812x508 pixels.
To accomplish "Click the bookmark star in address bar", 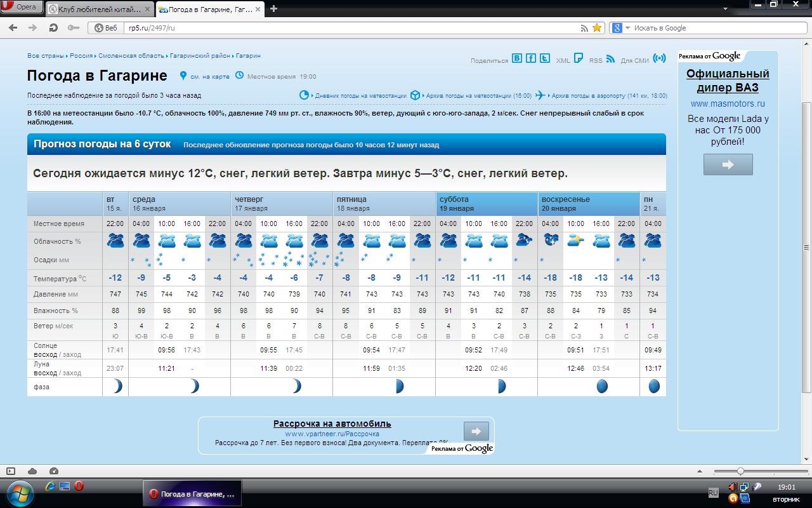I will pyautogui.click(x=597, y=28).
